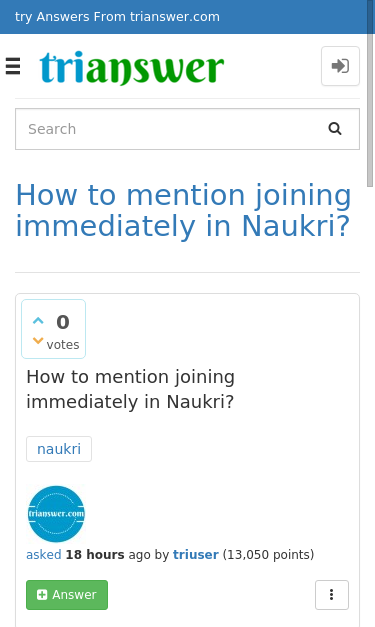Click the green Answer button

(67, 595)
